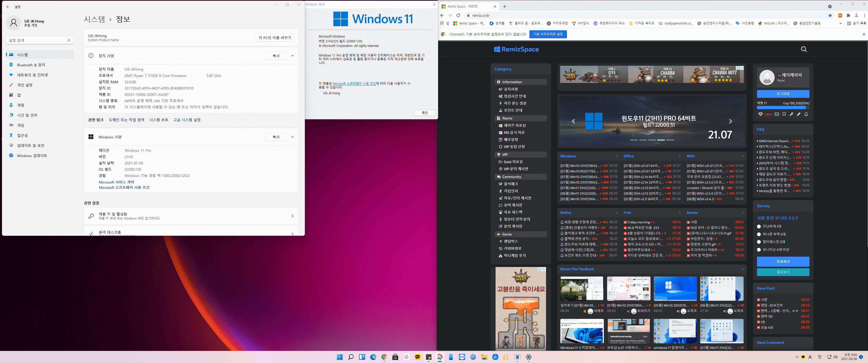The width and height of the screenshot is (868, 363).
Task: Click the pencil write icon in profile panel
Action: point(799,114)
